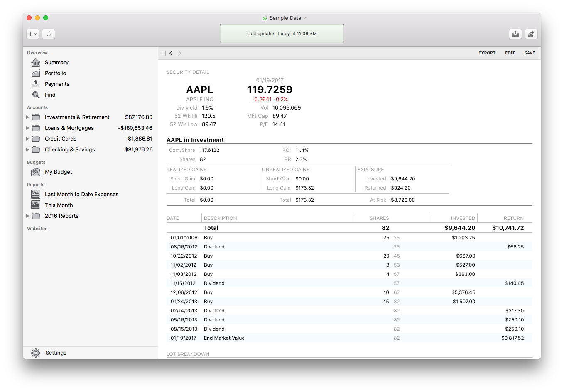This screenshot has height=392, width=564.
Task: Click the Summary bank building icon
Action: [36, 63]
